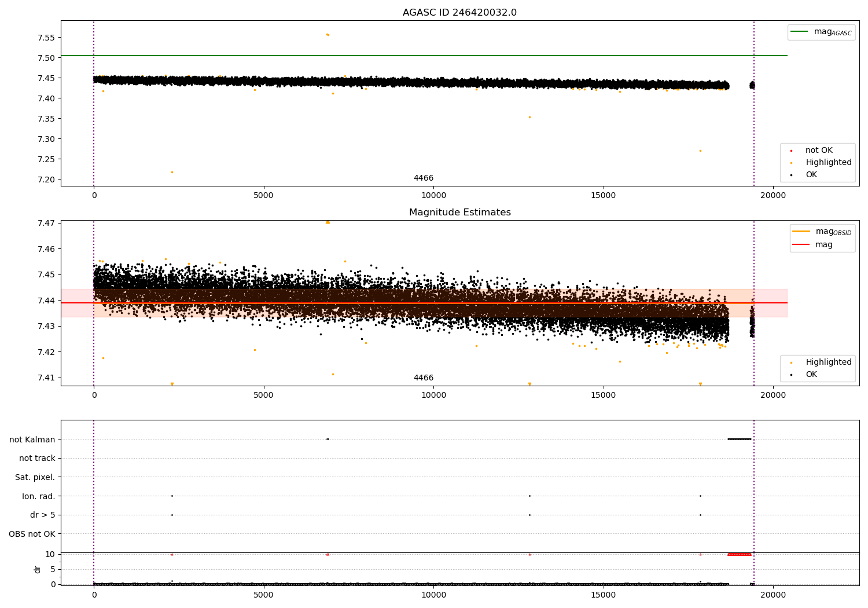Click the orange outlier near 7.35 in the top plot
The width and height of the screenshot is (868, 608).
click(529, 117)
